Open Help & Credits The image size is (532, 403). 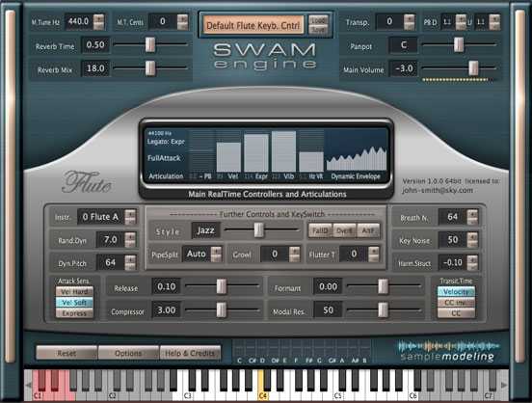tap(190, 353)
